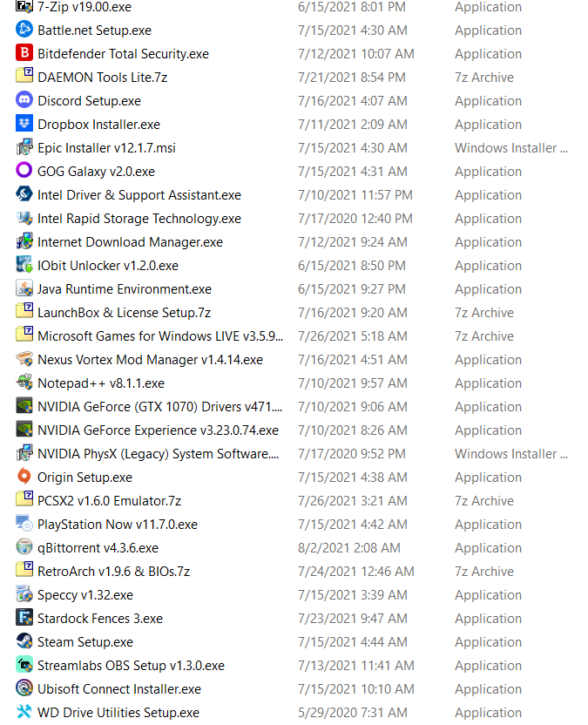Click date "7/24/2021 12:46 AM"
This screenshot has width=588, height=725.
356,572
